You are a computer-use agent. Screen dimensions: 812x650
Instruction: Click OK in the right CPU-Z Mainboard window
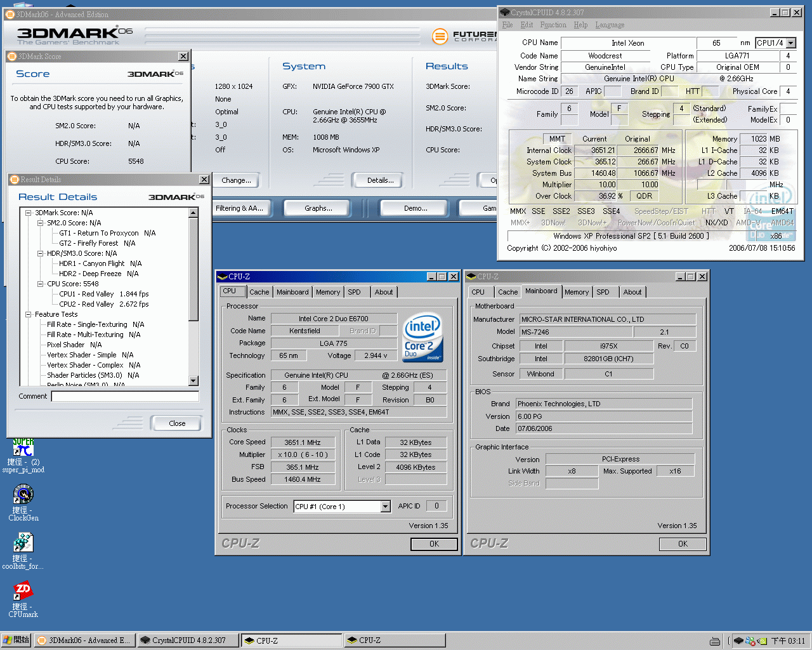click(x=683, y=544)
